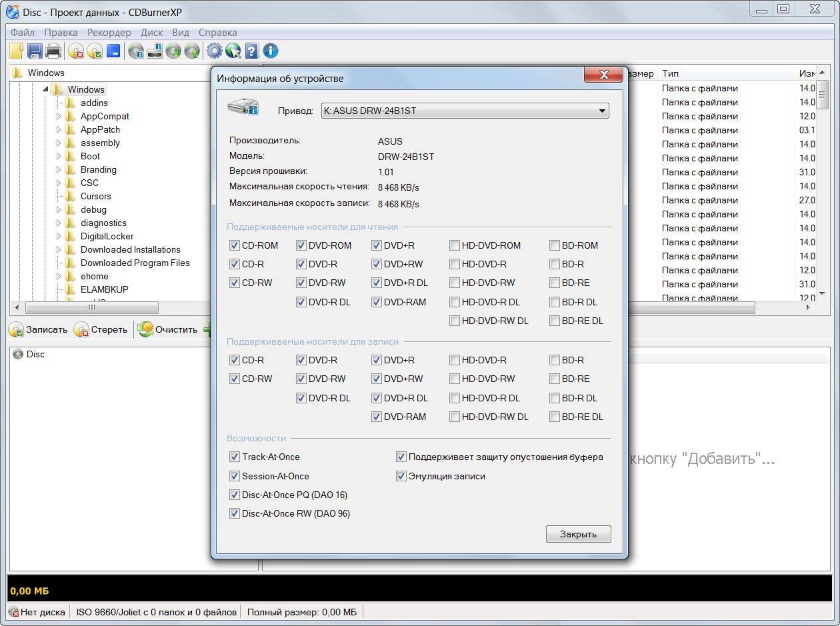This screenshot has width=840, height=626.
Task: Open the Правка menu
Action: click(x=61, y=32)
